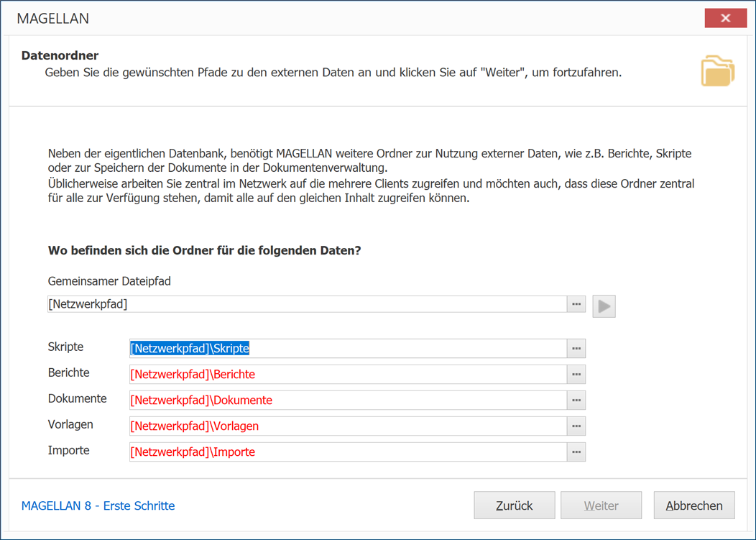Browse for the Skripte folder

pyautogui.click(x=576, y=349)
